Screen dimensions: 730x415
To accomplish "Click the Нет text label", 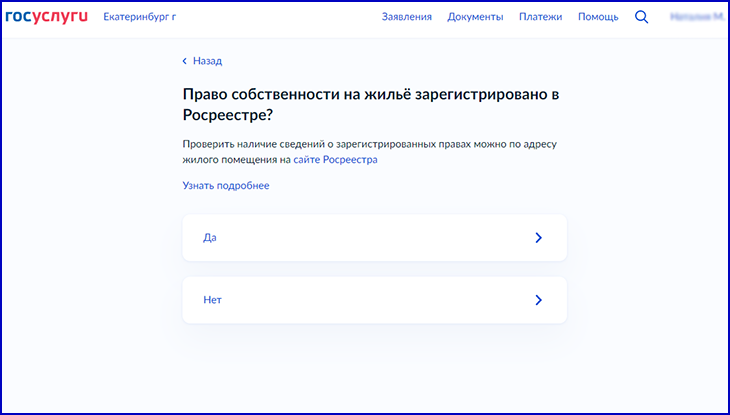I will pos(211,300).
